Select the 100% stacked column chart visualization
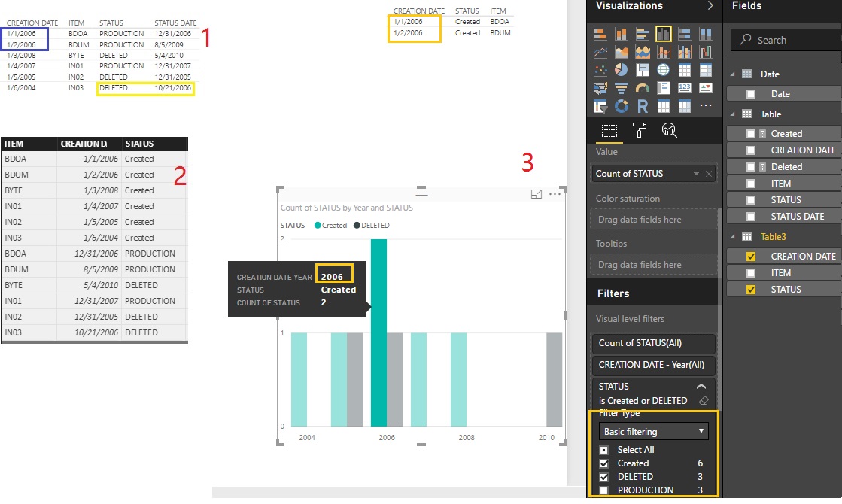This screenshot has width=842, height=504. pyautogui.click(x=706, y=35)
